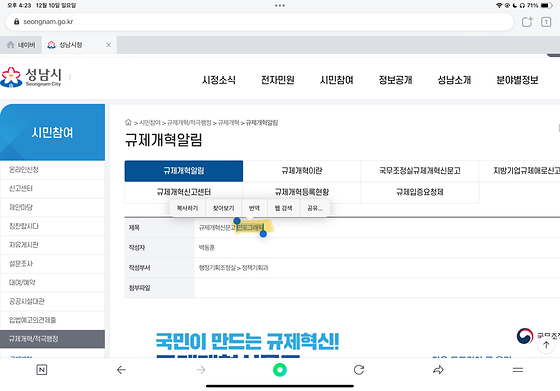560x391 pixels.
Task: Tap the green circle Naver button
Action: tap(280, 370)
